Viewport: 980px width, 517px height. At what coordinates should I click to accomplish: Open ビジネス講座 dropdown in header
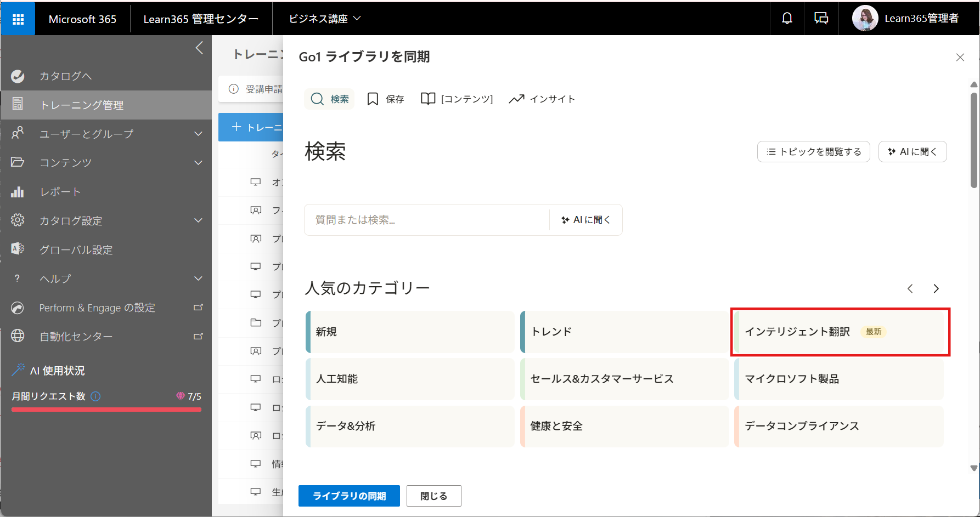325,19
